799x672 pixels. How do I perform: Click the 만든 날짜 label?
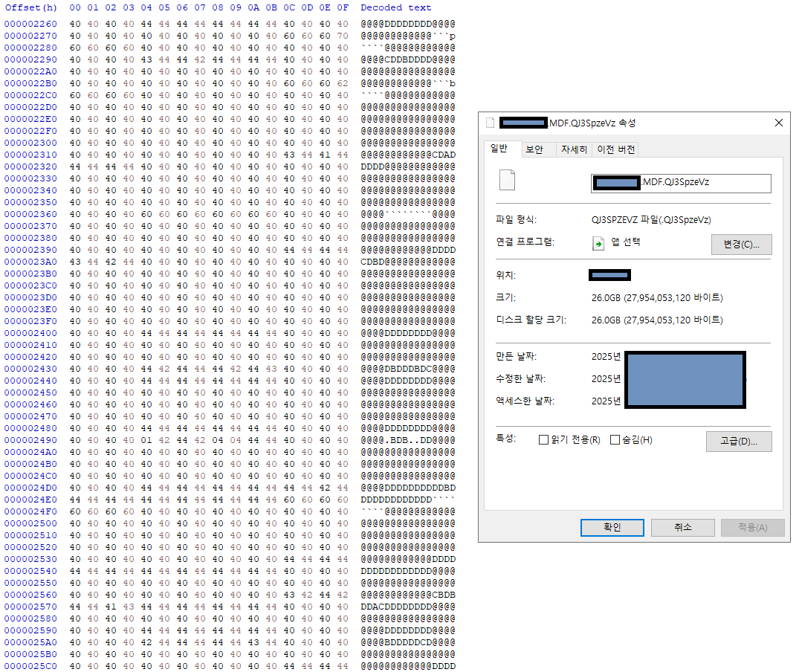tap(516, 356)
